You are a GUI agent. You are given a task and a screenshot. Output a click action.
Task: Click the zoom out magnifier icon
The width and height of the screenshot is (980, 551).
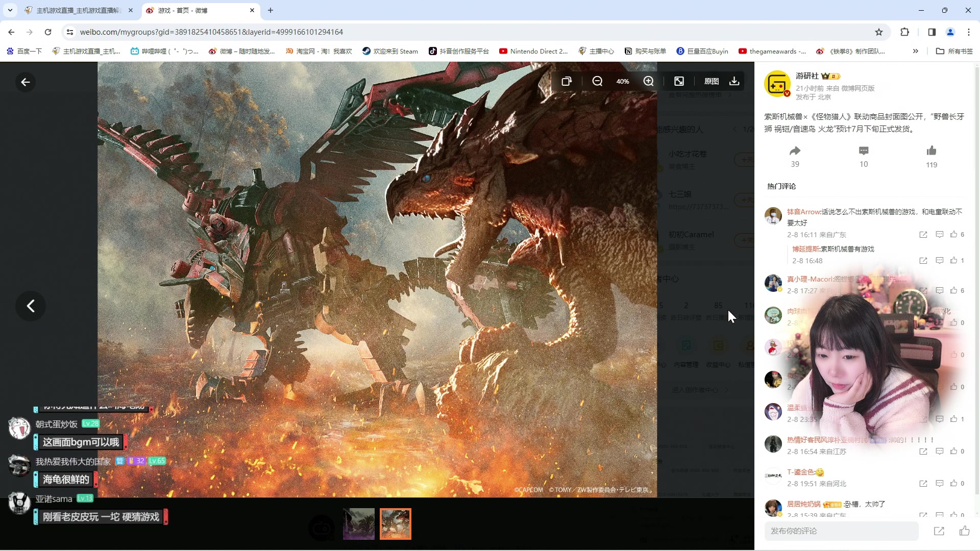(597, 81)
